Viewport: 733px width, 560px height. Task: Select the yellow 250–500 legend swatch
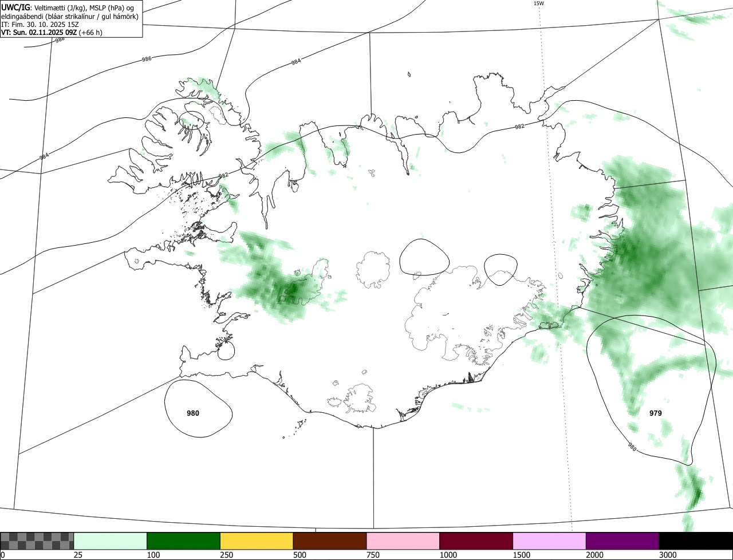pyautogui.click(x=257, y=541)
